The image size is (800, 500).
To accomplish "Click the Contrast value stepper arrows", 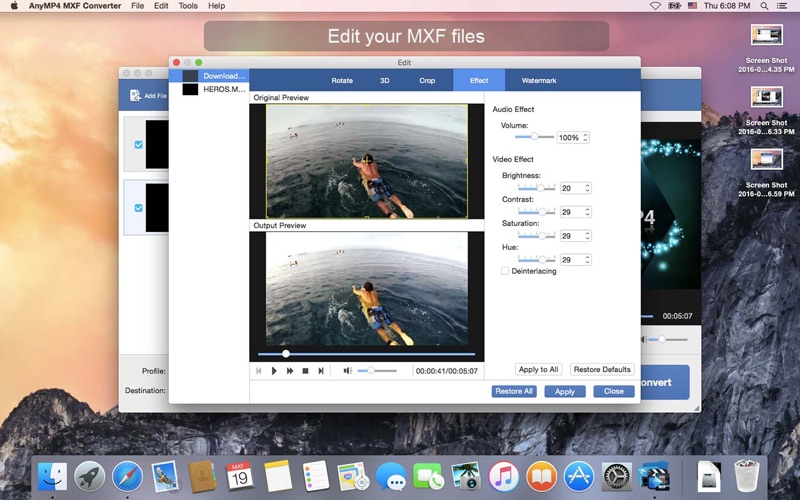I will tap(587, 212).
